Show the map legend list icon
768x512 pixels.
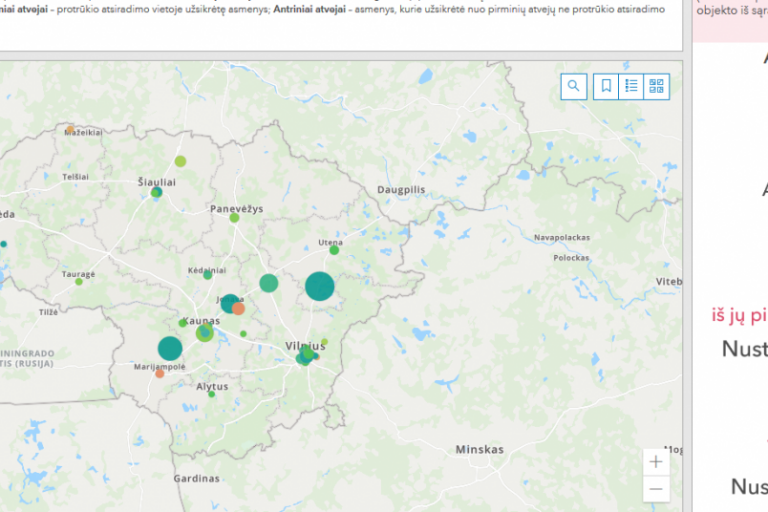[631, 87]
